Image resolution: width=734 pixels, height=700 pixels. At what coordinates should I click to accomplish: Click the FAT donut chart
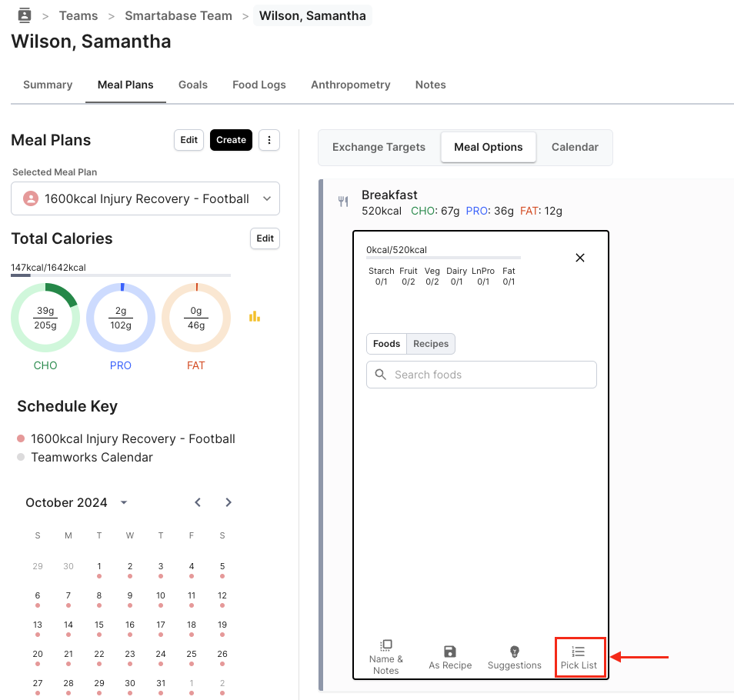(x=196, y=317)
